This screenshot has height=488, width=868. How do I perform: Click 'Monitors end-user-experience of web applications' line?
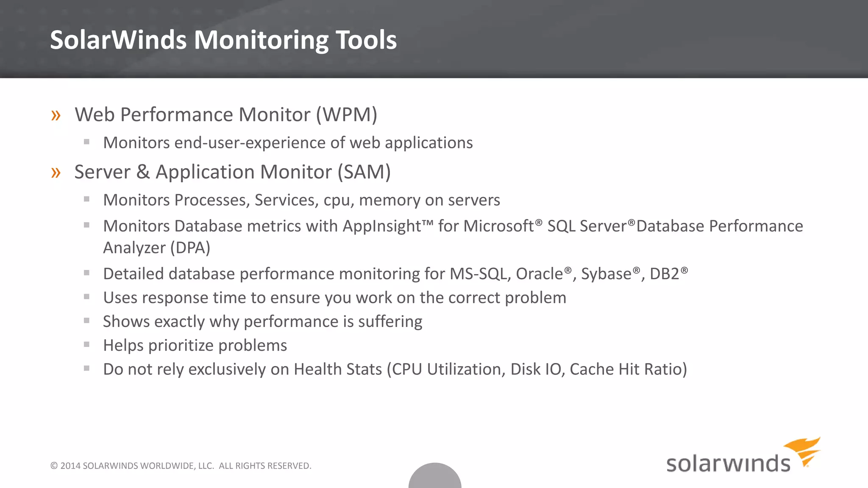tap(288, 143)
